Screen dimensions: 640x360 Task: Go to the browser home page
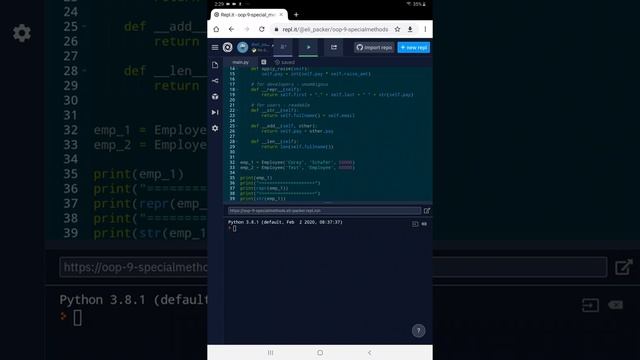[216, 29]
